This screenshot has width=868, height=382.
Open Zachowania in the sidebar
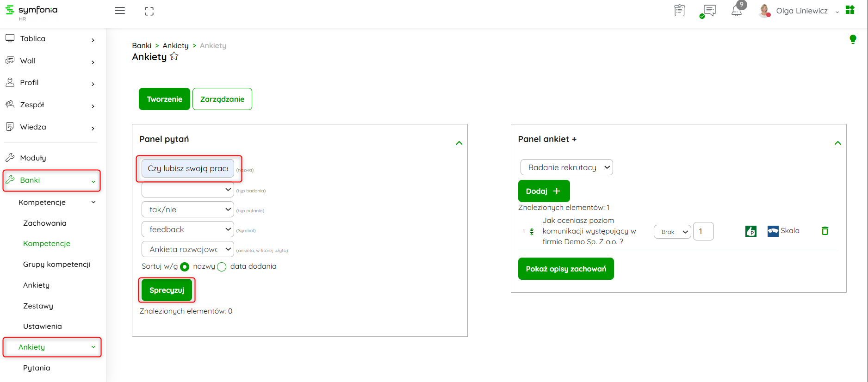tap(45, 223)
